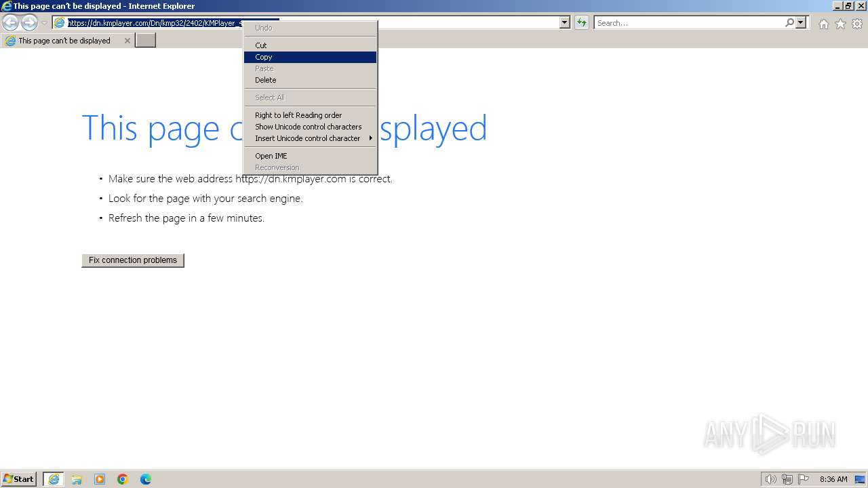Image resolution: width=868 pixels, height=488 pixels.
Task: Choose Copy from the context menu
Action: [310, 57]
